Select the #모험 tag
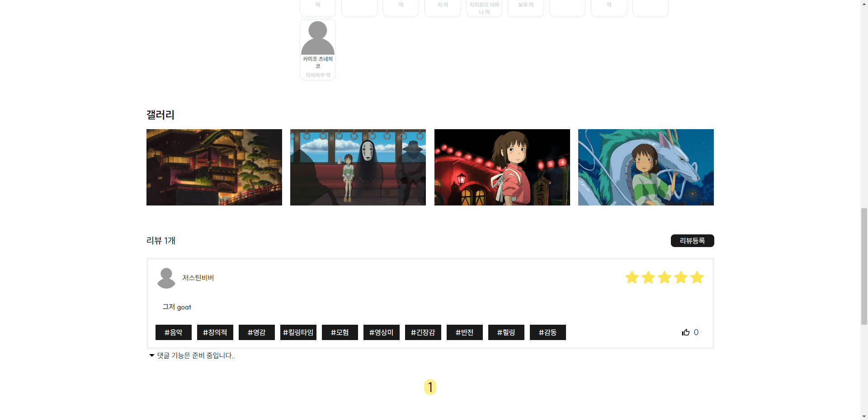 pos(340,332)
